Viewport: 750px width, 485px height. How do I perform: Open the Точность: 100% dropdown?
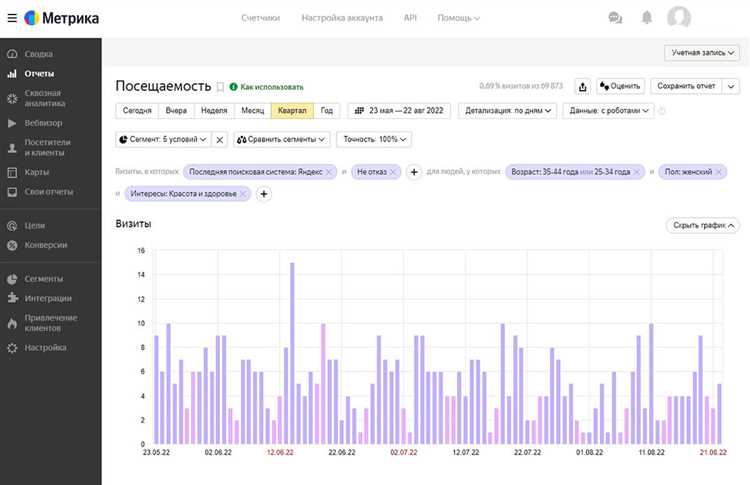[373, 140]
